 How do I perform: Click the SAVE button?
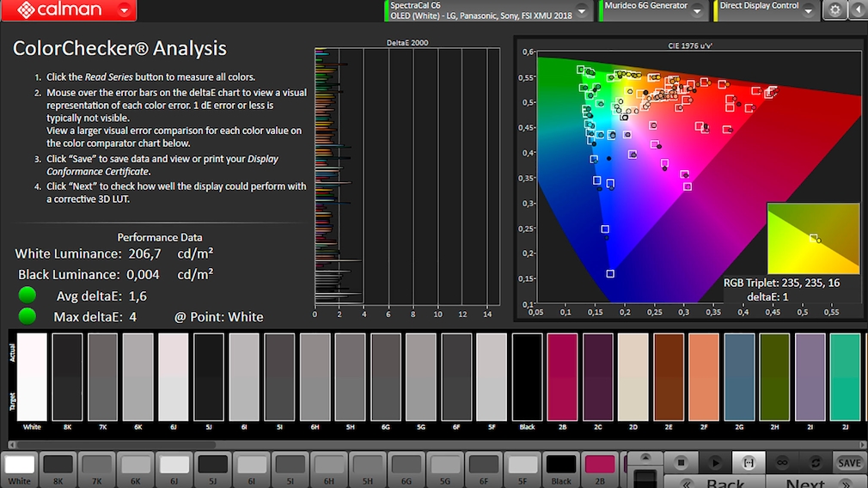(x=849, y=463)
